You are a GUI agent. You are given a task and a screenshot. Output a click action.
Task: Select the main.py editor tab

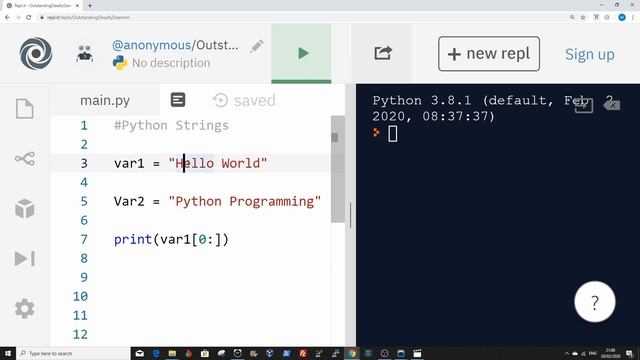(105, 100)
